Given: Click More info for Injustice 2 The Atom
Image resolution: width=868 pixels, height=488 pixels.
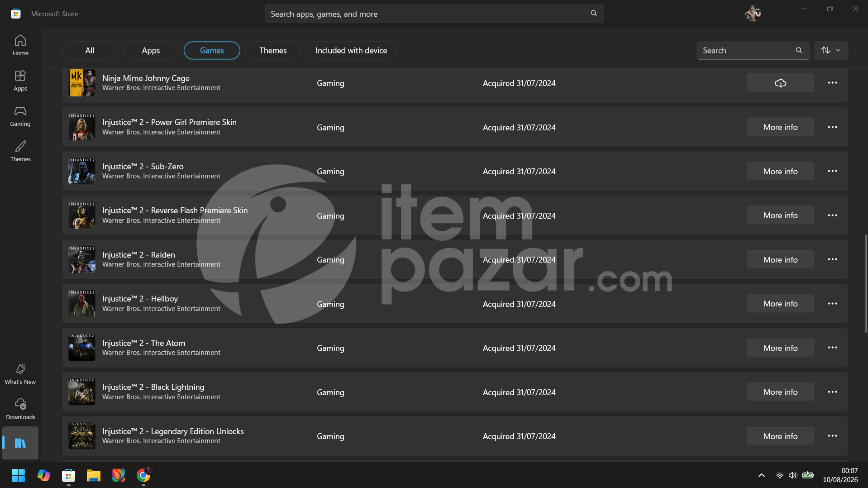Looking at the screenshot, I should 780,348.
